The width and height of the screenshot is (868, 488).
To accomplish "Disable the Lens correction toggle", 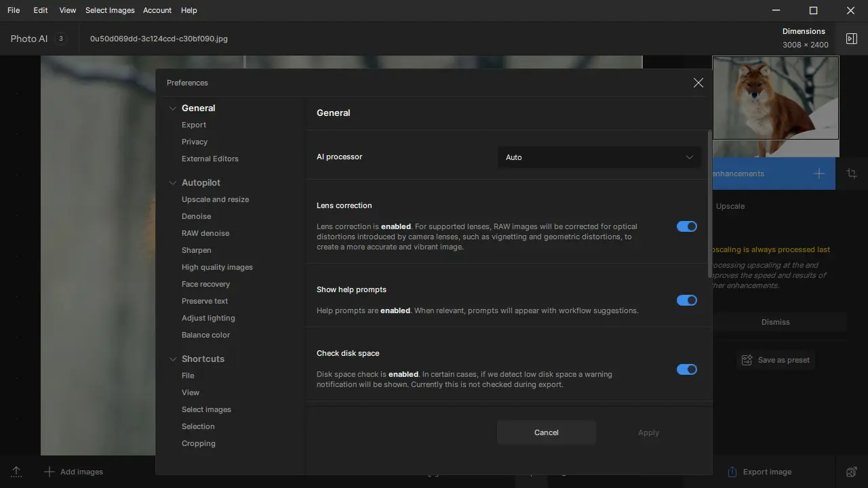I will (687, 226).
